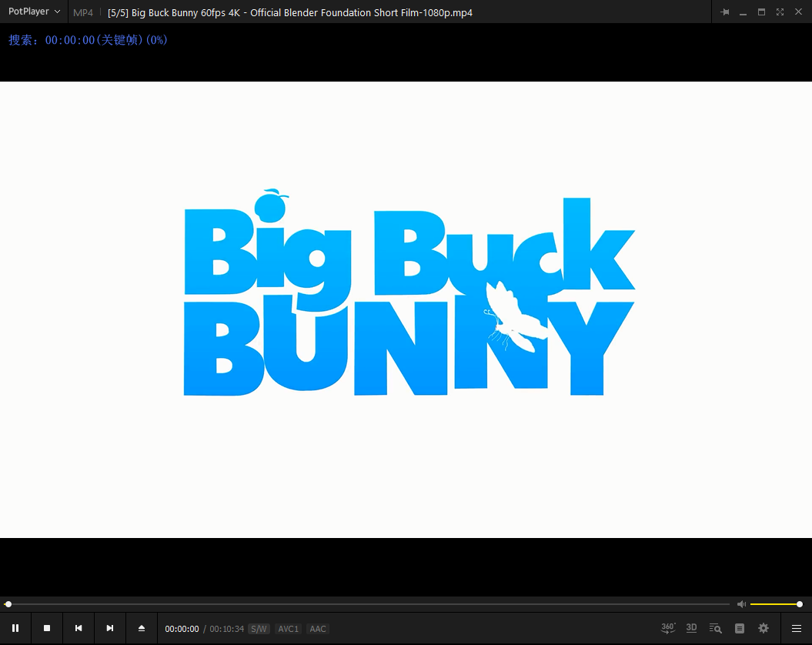This screenshot has width=812, height=645.
Task: Open the control panel via gear icon
Action: [x=764, y=628]
